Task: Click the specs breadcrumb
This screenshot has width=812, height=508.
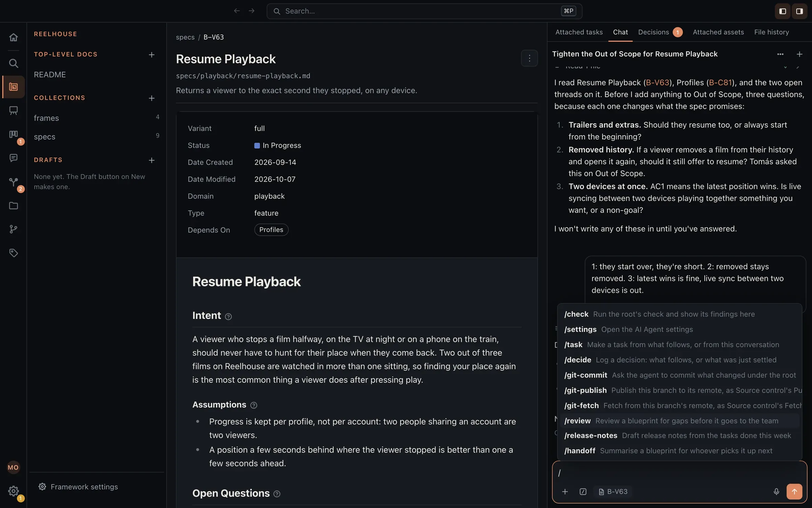Action: point(185,37)
